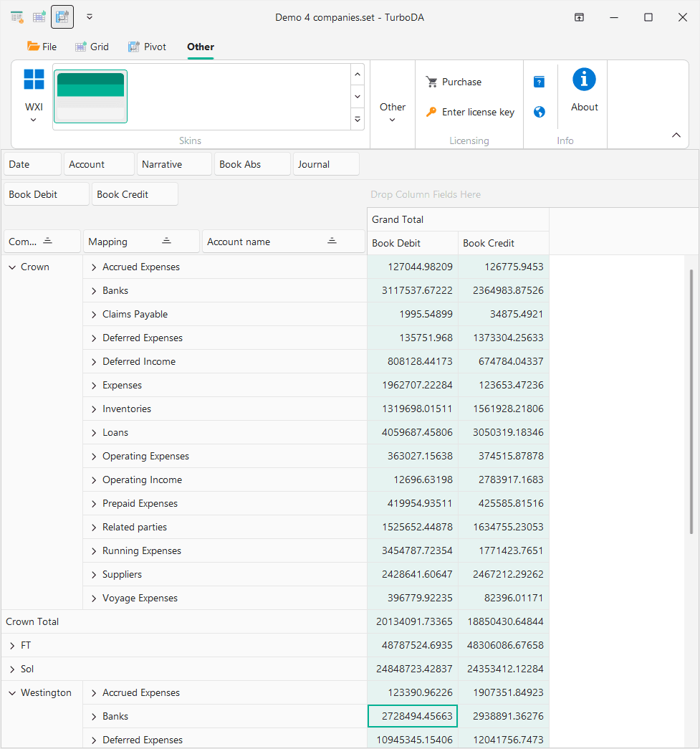Click the Grand Total column header
This screenshot has width=700, height=749.
point(458,220)
